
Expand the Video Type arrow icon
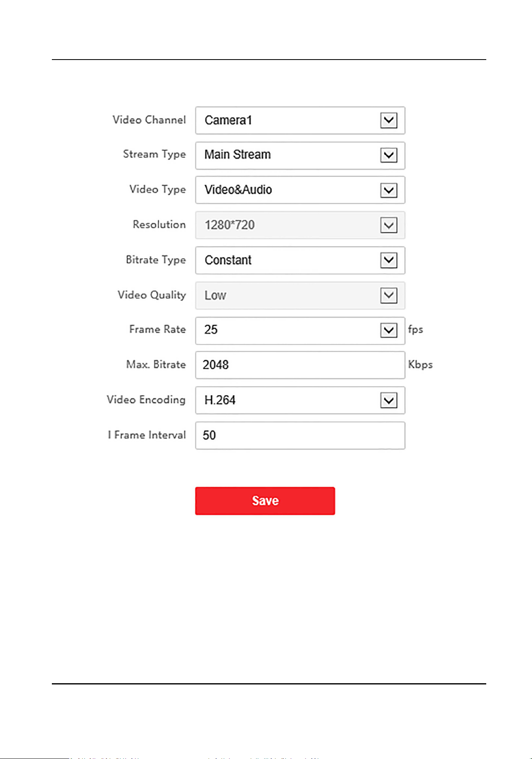coord(389,190)
